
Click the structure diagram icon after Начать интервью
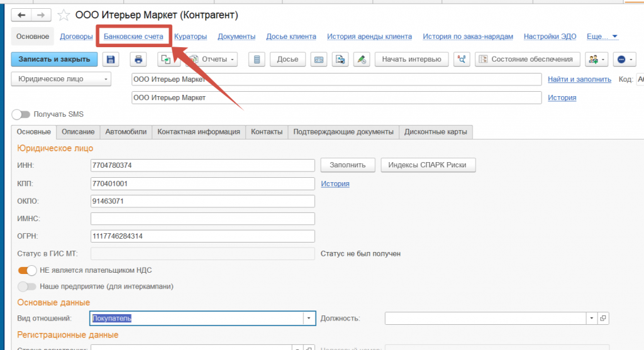pos(462,60)
